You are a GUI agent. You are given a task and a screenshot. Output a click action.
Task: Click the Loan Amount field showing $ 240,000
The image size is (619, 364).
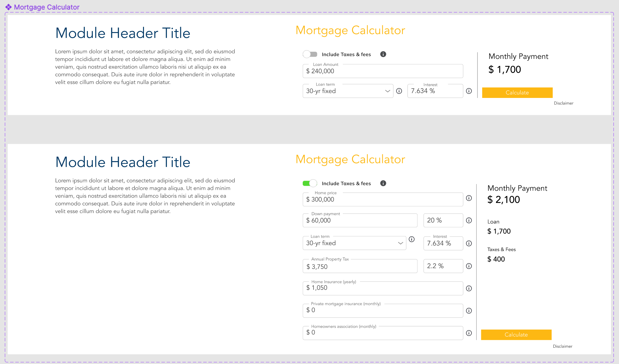(x=383, y=71)
